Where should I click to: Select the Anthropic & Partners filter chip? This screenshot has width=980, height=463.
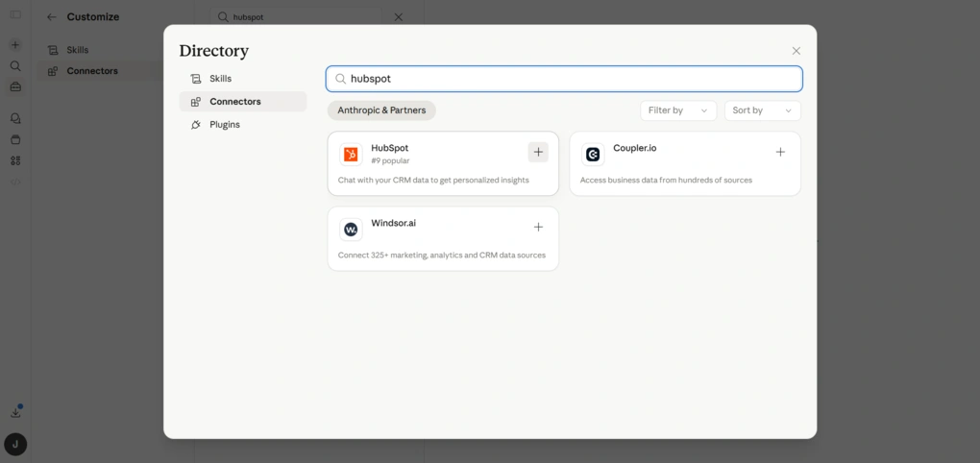[x=381, y=110]
